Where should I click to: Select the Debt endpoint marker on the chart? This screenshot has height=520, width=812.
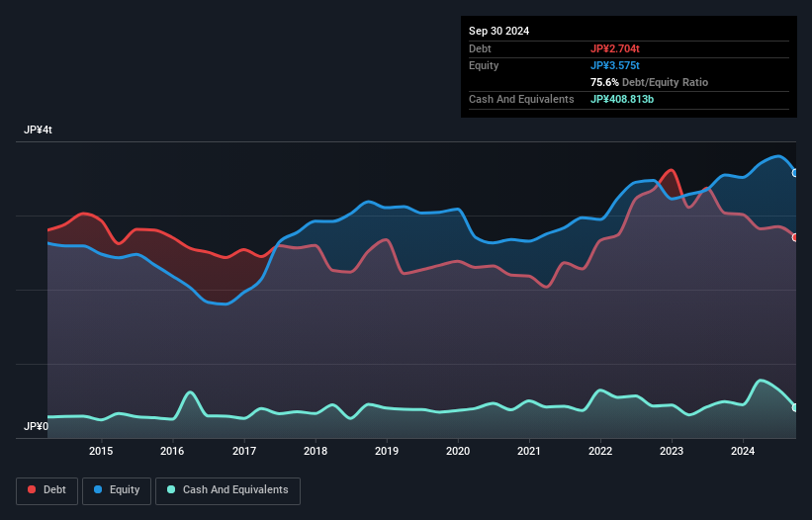[795, 237]
